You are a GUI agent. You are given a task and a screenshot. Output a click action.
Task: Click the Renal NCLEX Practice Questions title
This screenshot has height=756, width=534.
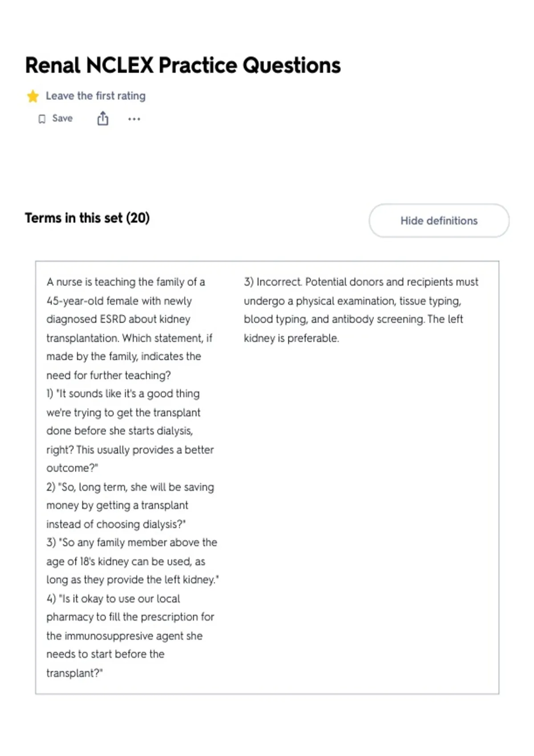pyautogui.click(x=183, y=65)
